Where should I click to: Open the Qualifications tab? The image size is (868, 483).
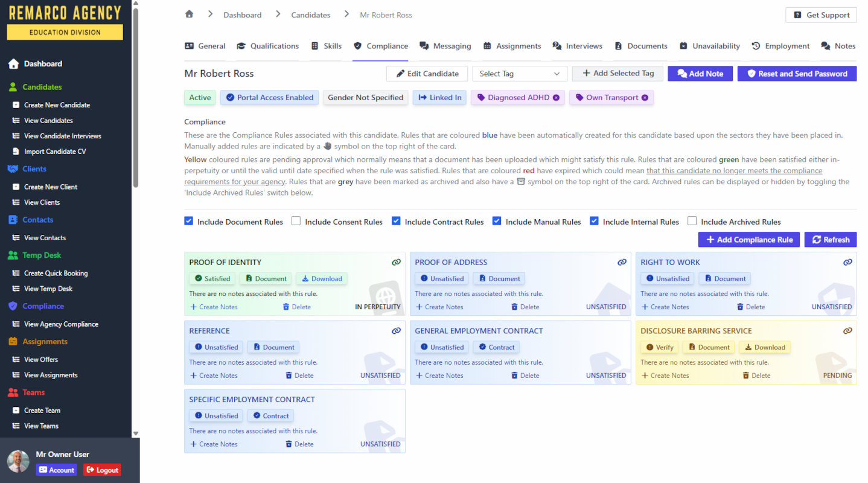(x=267, y=46)
